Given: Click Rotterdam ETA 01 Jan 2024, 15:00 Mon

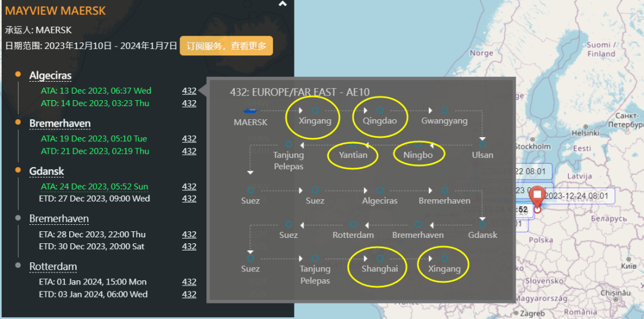Looking at the screenshot, I should 92,282.
